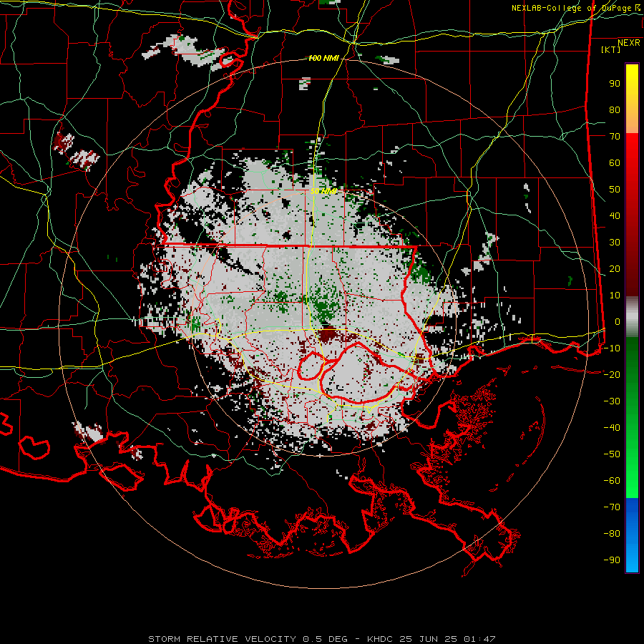Click the 90 value on the velocity scale

click(615, 84)
